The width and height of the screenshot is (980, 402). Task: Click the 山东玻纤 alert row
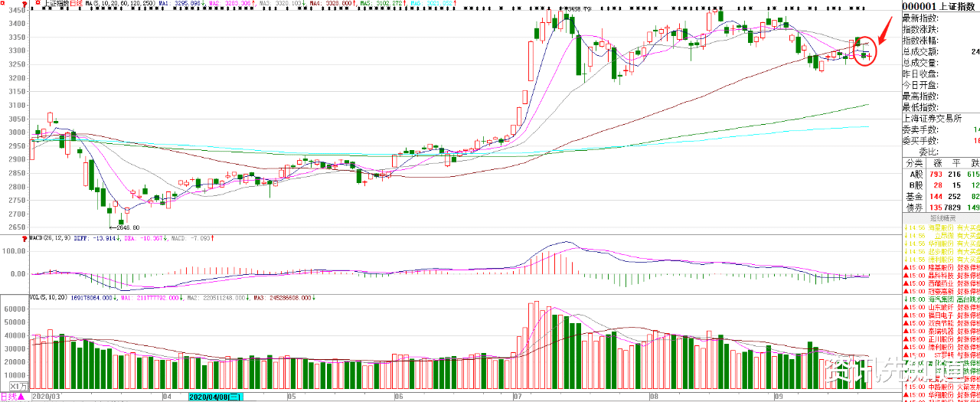pos(941,307)
